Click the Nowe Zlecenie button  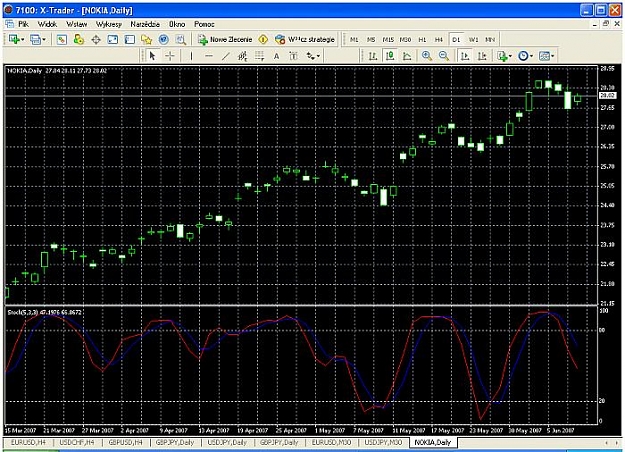coord(226,39)
